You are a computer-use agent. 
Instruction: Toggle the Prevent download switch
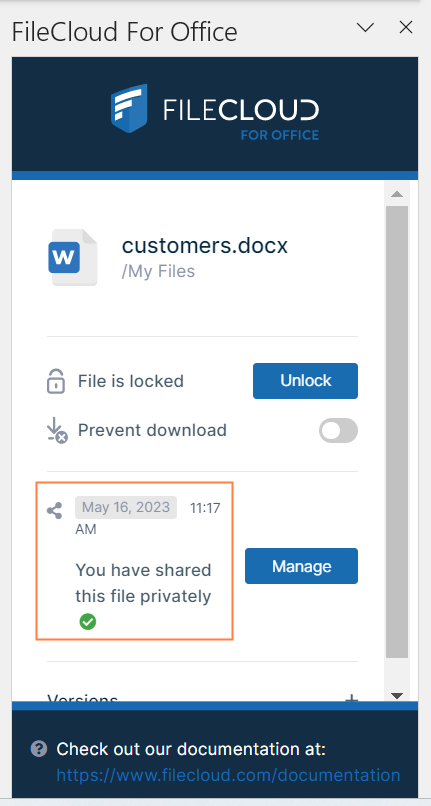(x=338, y=431)
